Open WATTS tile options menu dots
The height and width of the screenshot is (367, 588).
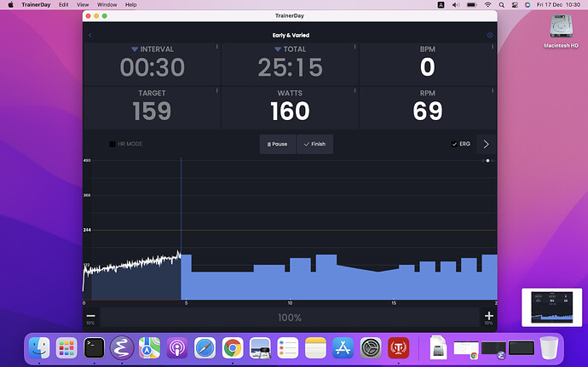pos(355,91)
